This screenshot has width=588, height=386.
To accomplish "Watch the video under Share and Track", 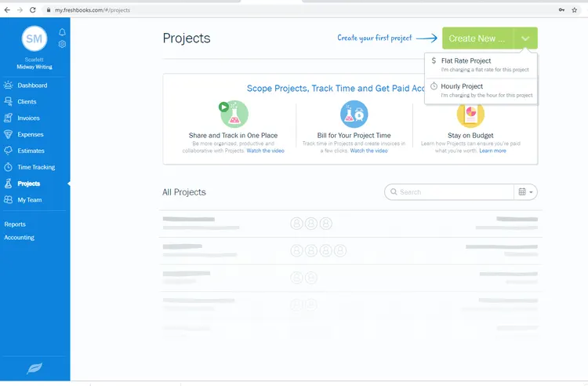I will [x=266, y=151].
